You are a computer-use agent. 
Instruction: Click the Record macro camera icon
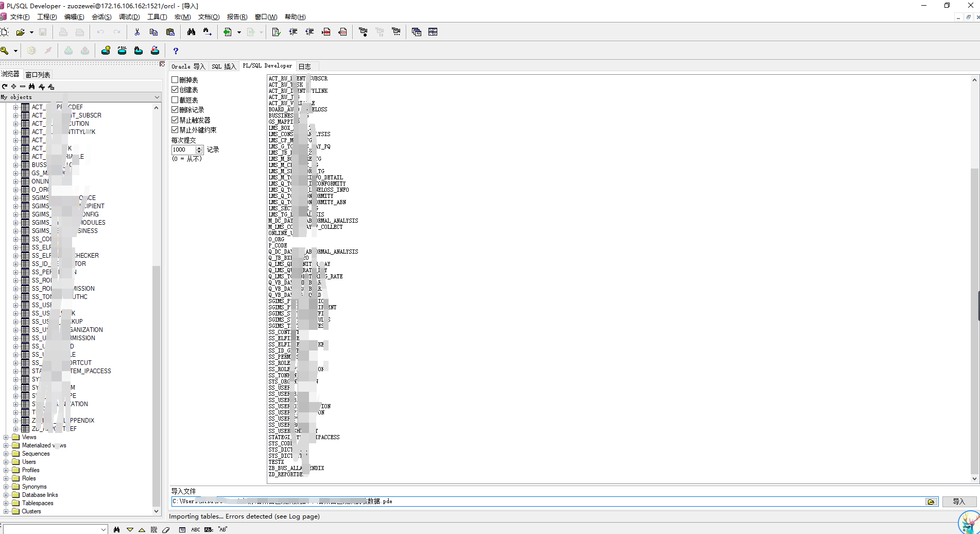coord(363,32)
